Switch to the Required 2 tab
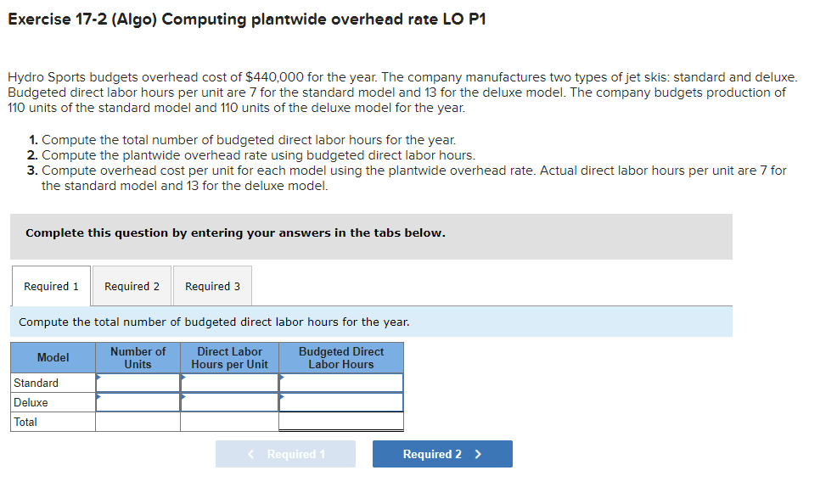837x504 pixels. (x=132, y=286)
